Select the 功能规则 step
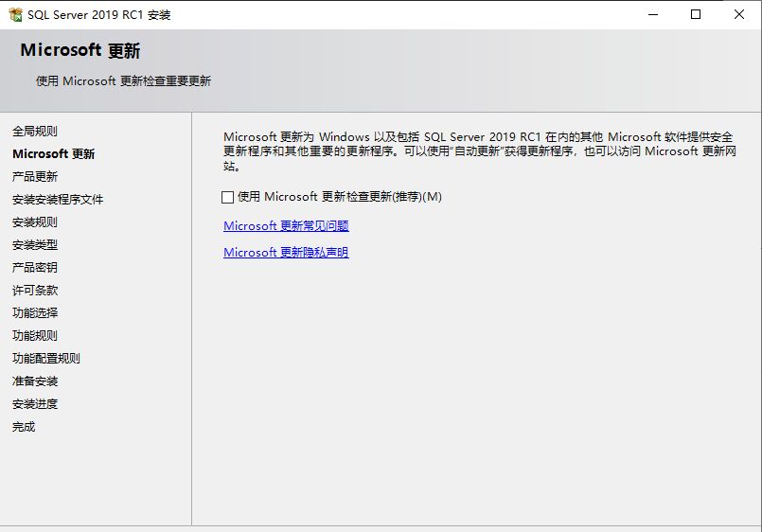Viewport: 762px width, 532px height. coord(35,336)
